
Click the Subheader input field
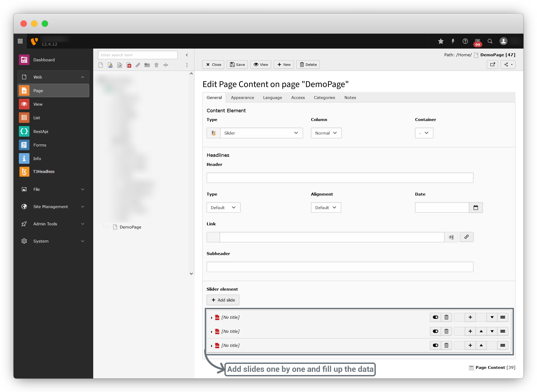pyautogui.click(x=340, y=267)
